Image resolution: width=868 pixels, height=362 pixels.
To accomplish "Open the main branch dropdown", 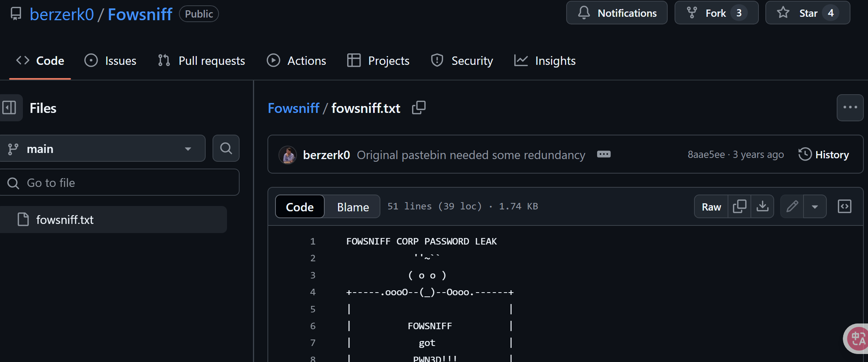I will tap(102, 148).
